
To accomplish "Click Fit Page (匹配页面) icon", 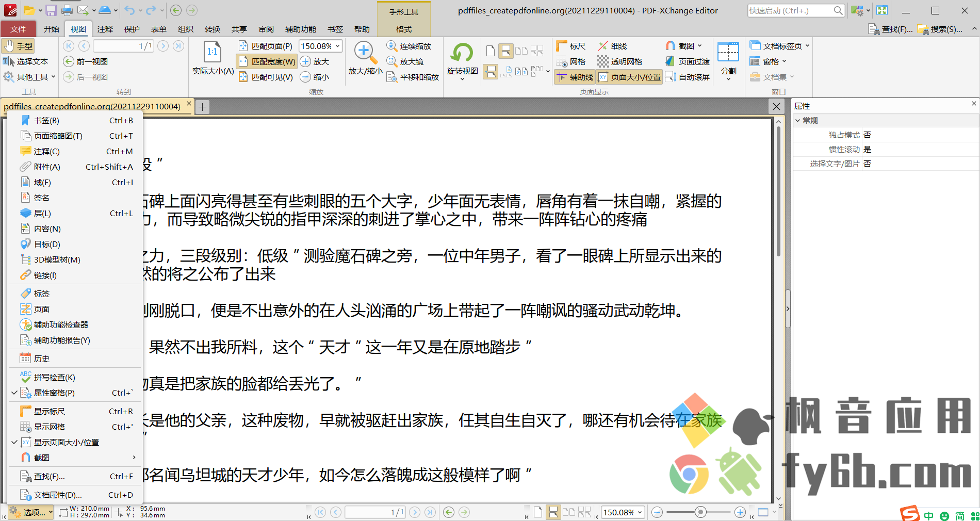I will pyautogui.click(x=243, y=46).
